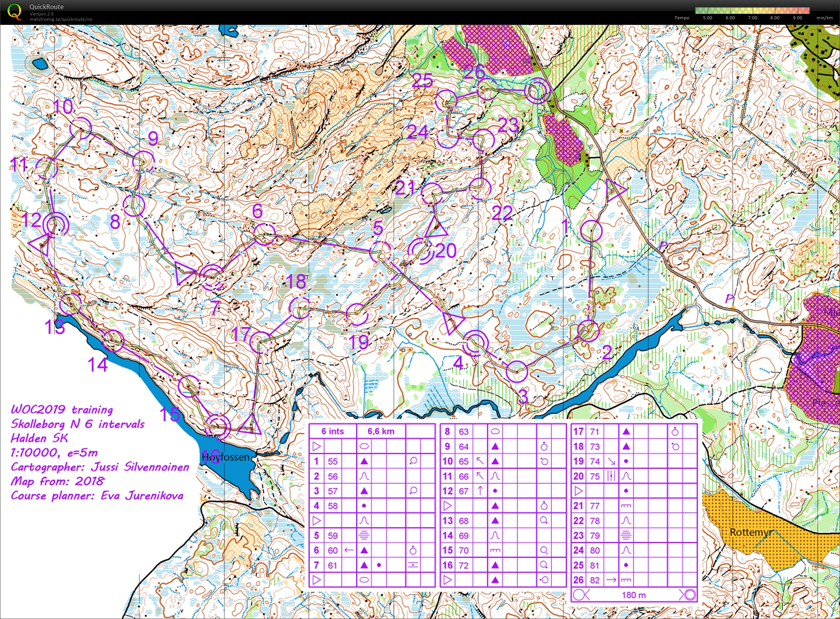Click the 'WOC2019 training' title text

[62, 410]
